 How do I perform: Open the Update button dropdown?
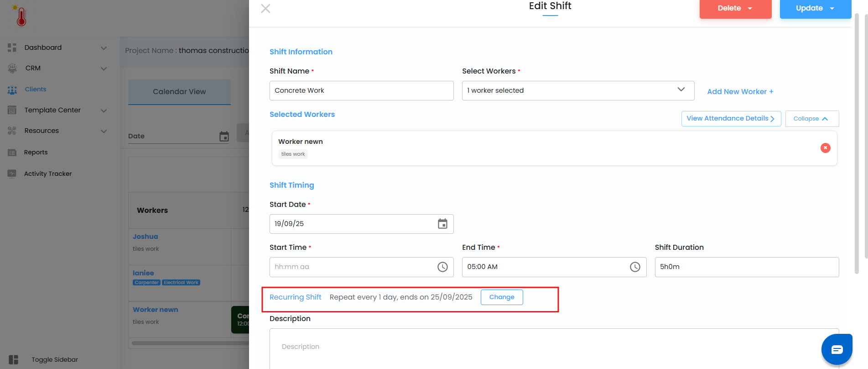point(832,8)
